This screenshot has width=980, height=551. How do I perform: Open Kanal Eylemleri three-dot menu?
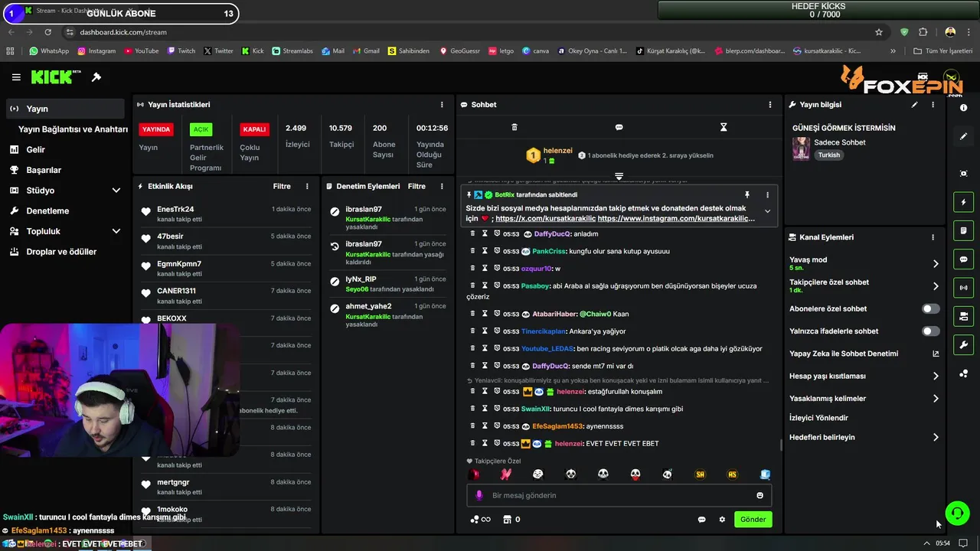coord(933,237)
